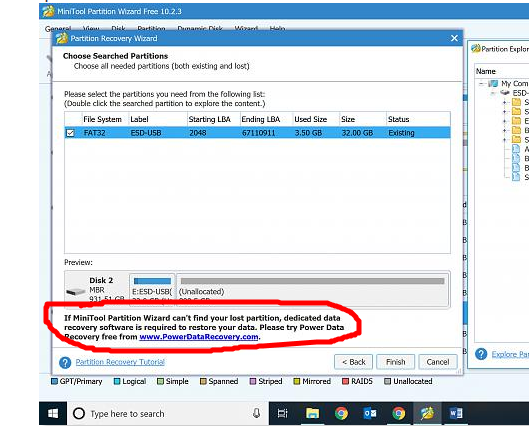Click the microphone icon in the search box
529x426 pixels.
pos(256,413)
